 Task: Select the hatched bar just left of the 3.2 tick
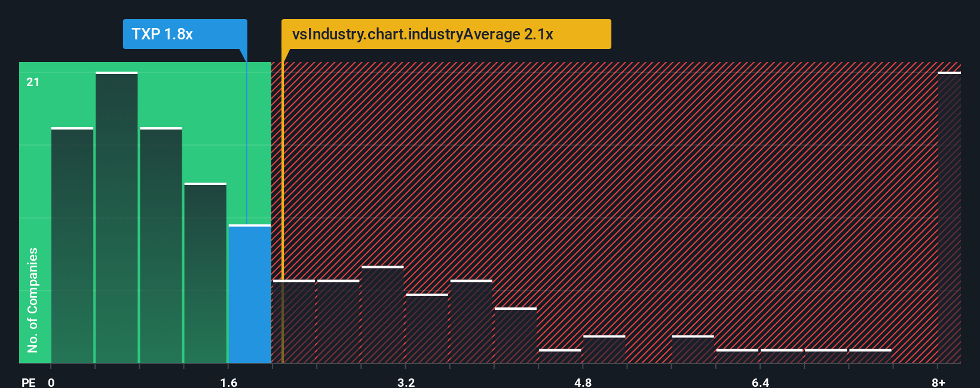click(x=382, y=315)
